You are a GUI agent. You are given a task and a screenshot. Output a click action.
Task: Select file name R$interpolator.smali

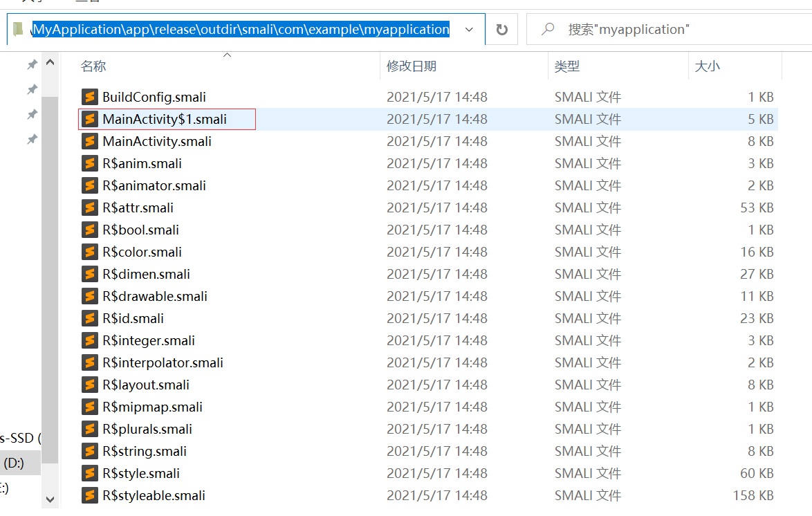click(x=163, y=362)
